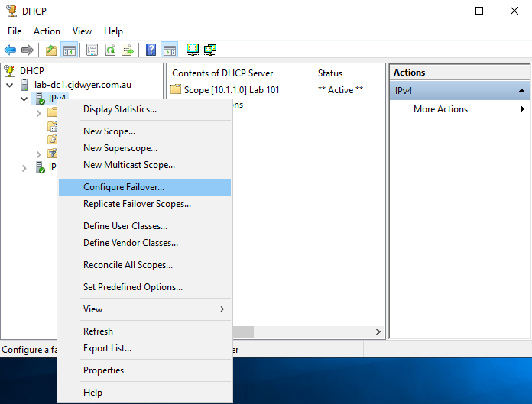Click the toolbar Properties icon
This screenshot has height=404, width=532.
92,50
